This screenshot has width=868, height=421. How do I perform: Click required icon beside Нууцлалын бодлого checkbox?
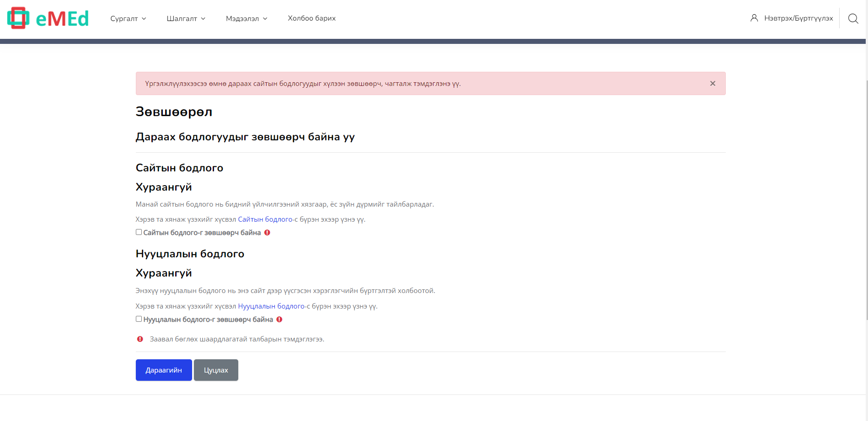point(279,320)
